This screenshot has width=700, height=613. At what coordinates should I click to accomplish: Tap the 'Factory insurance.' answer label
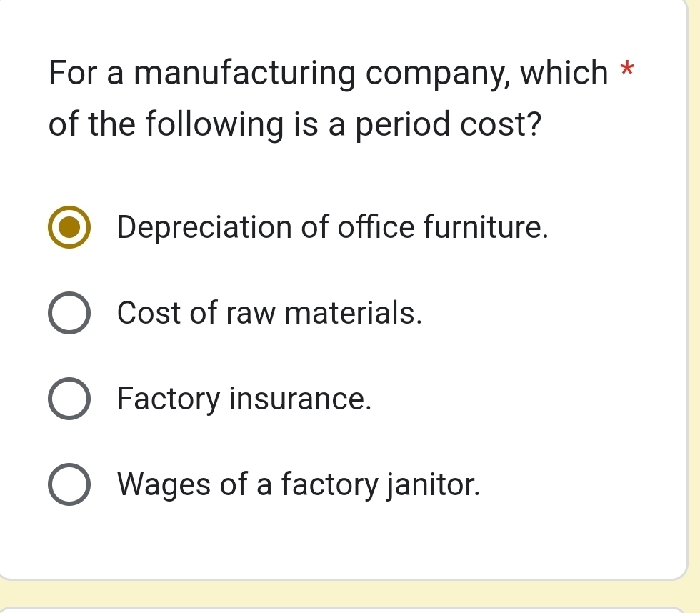tap(244, 399)
